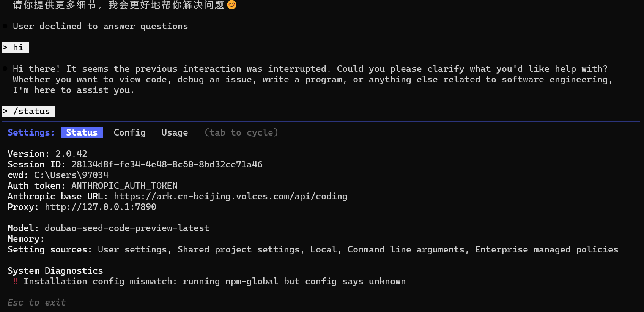
Task: Click the '>' prompt marker before '/status'
Action: tap(5, 111)
